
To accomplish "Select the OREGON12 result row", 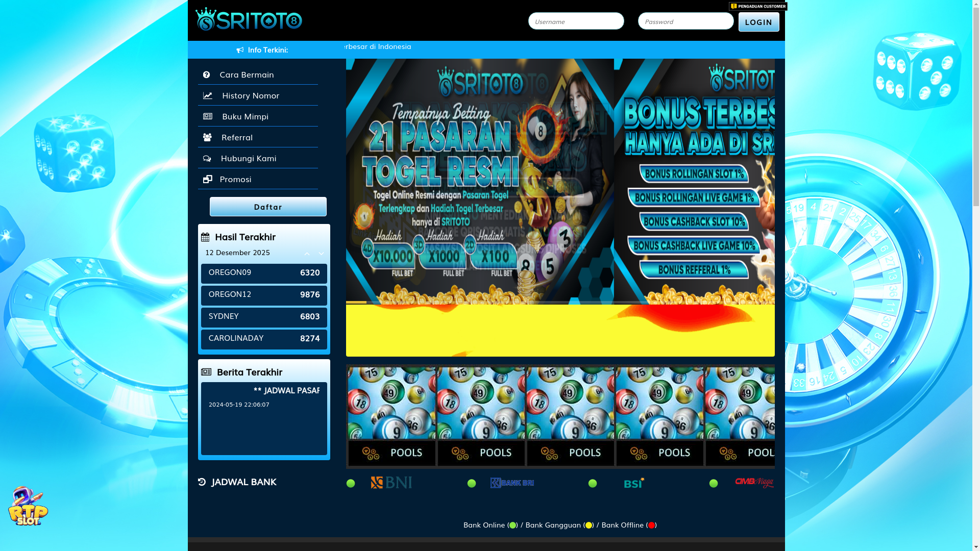I will point(264,295).
